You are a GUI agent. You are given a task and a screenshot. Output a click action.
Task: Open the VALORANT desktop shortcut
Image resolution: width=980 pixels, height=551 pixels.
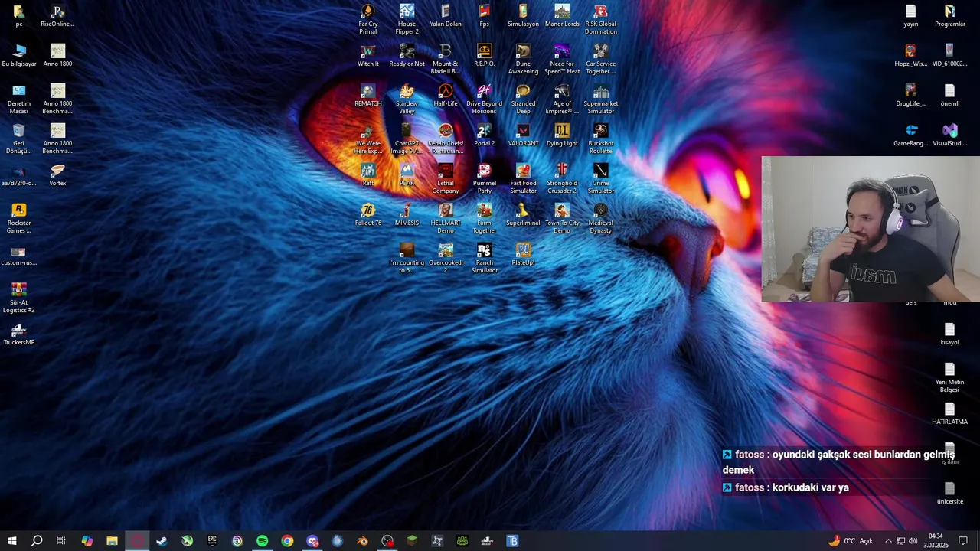[x=523, y=135]
